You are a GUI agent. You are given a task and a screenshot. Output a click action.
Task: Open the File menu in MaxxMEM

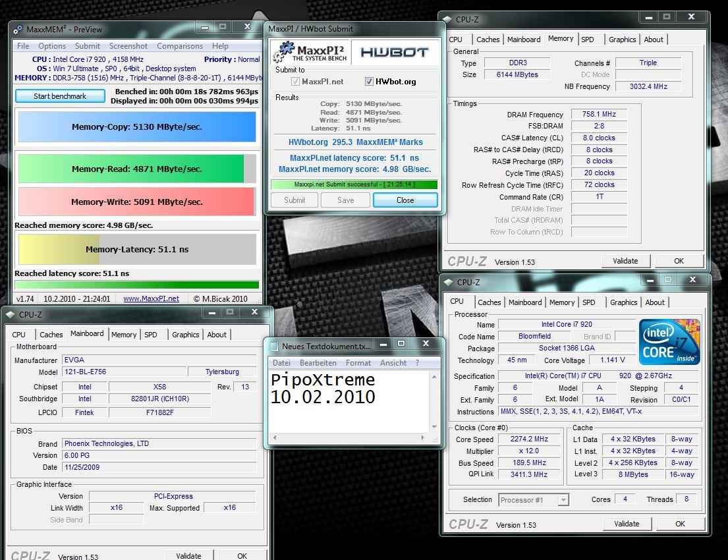[23, 46]
